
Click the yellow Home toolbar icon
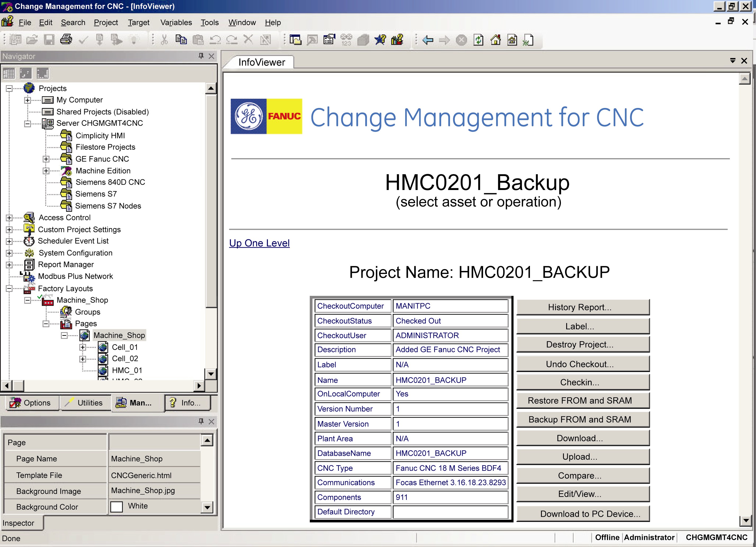[496, 40]
